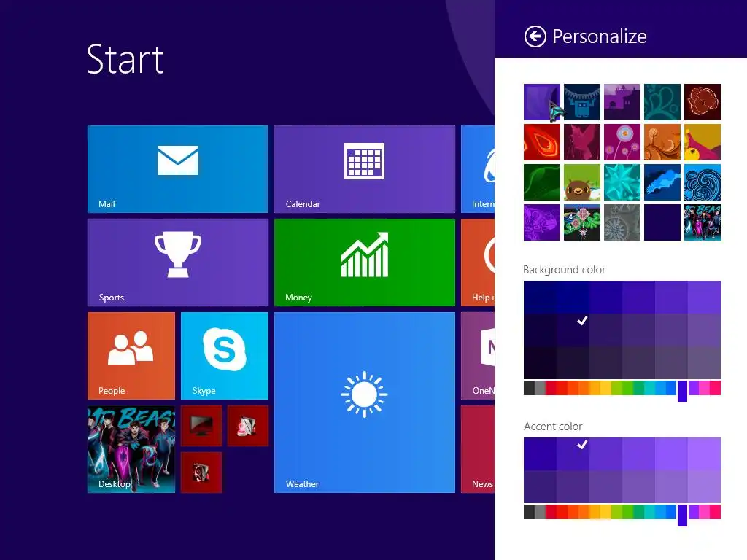Select the green floral background pattern

click(581, 222)
